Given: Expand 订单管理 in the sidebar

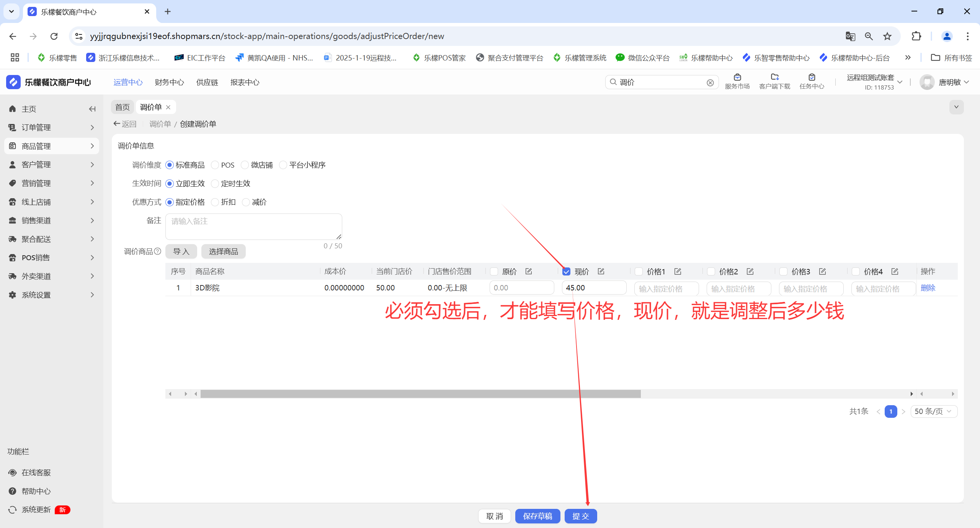Looking at the screenshot, I should (51, 127).
